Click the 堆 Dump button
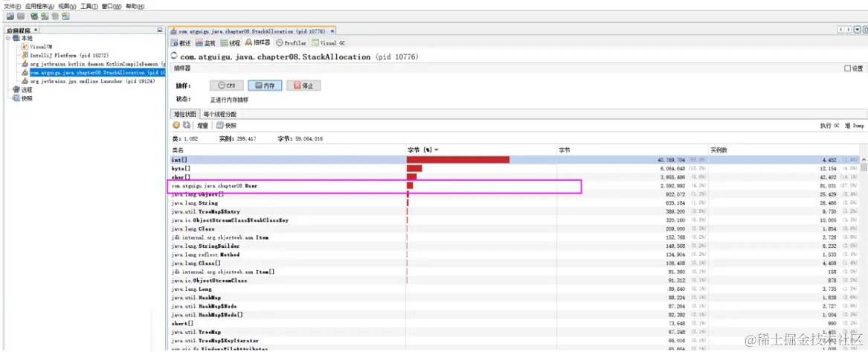868x352 pixels. (x=854, y=127)
